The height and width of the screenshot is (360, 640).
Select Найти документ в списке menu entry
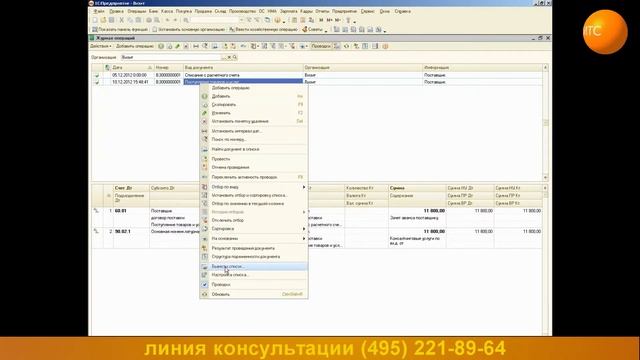pyautogui.click(x=253, y=149)
